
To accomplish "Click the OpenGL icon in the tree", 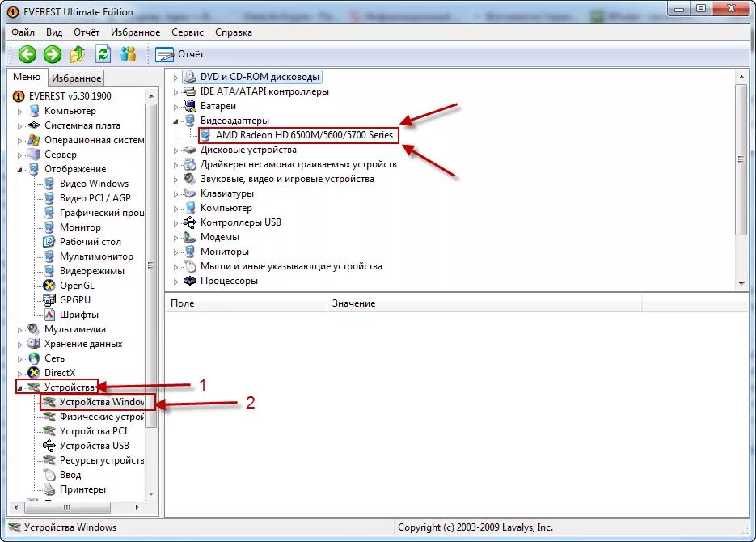I will [49, 286].
